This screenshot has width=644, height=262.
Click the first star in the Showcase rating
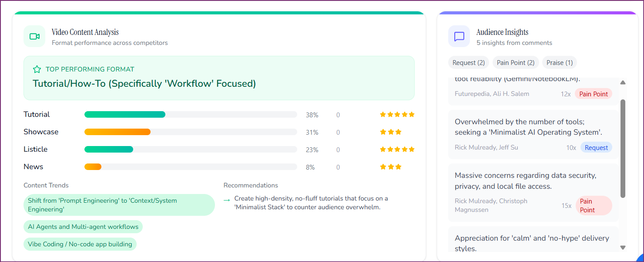[x=383, y=132]
